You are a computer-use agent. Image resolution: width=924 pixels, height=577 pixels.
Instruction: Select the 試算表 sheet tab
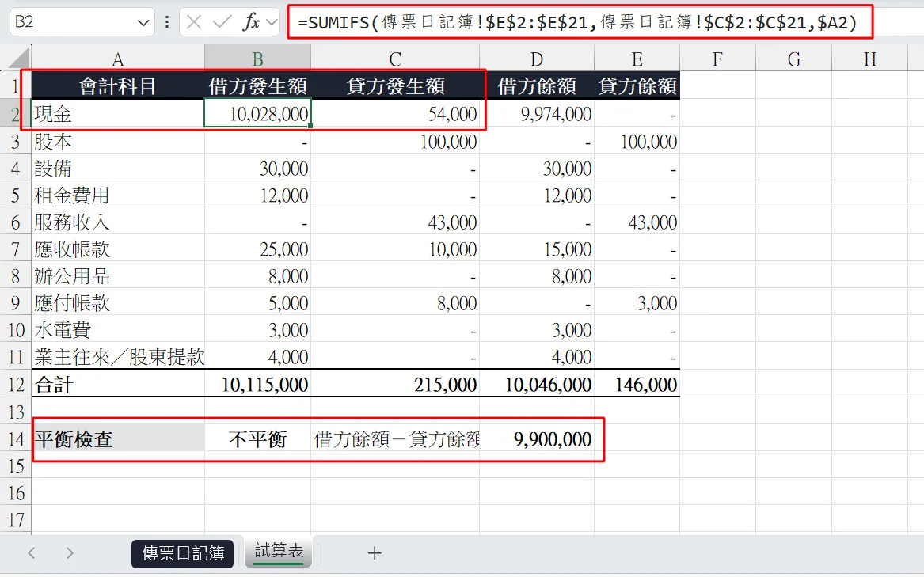pyautogui.click(x=279, y=552)
